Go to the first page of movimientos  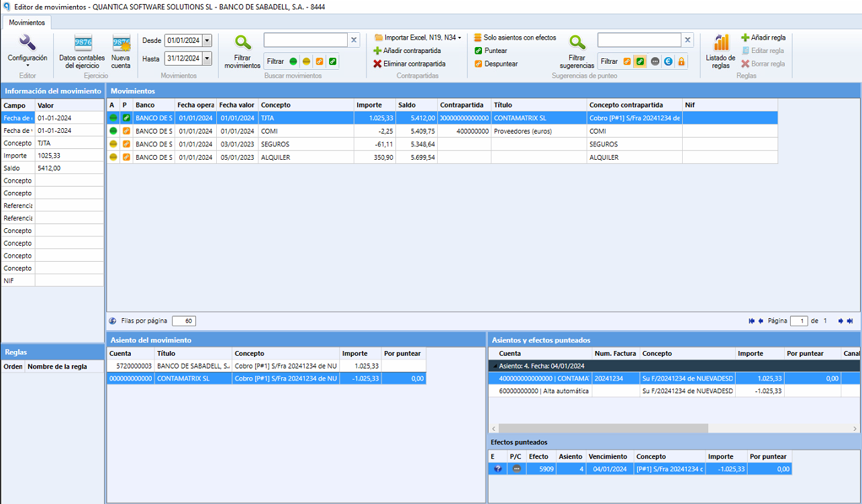(x=752, y=321)
